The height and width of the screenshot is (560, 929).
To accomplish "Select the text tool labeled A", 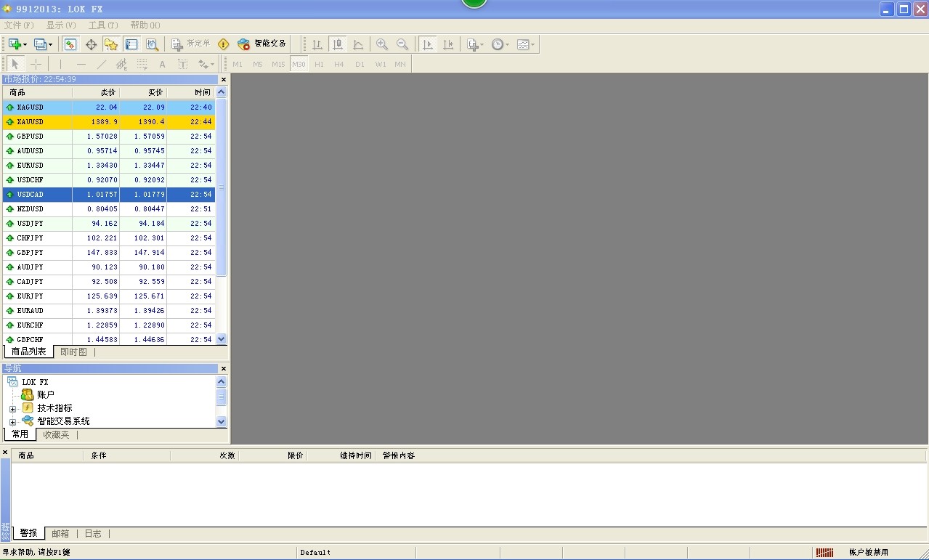I will point(163,64).
